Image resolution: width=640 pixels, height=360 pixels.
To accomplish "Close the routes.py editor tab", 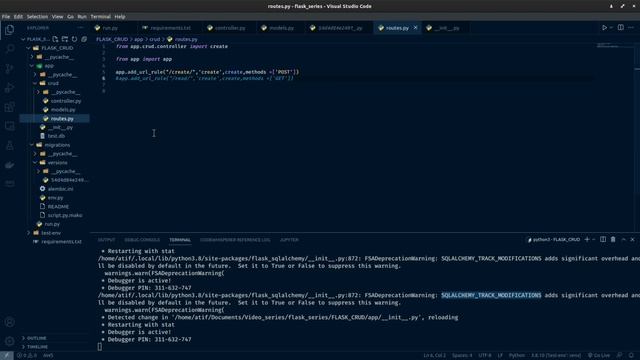I will click(x=416, y=28).
